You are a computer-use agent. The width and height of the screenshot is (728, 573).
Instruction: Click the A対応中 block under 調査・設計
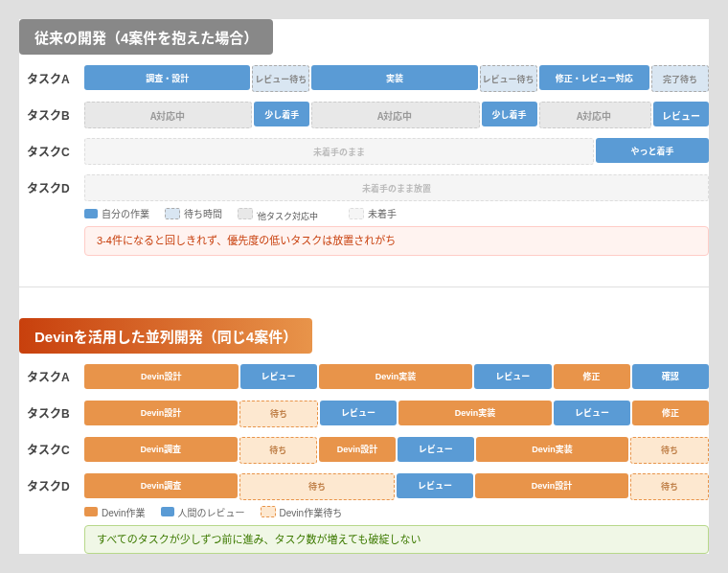[x=168, y=115]
